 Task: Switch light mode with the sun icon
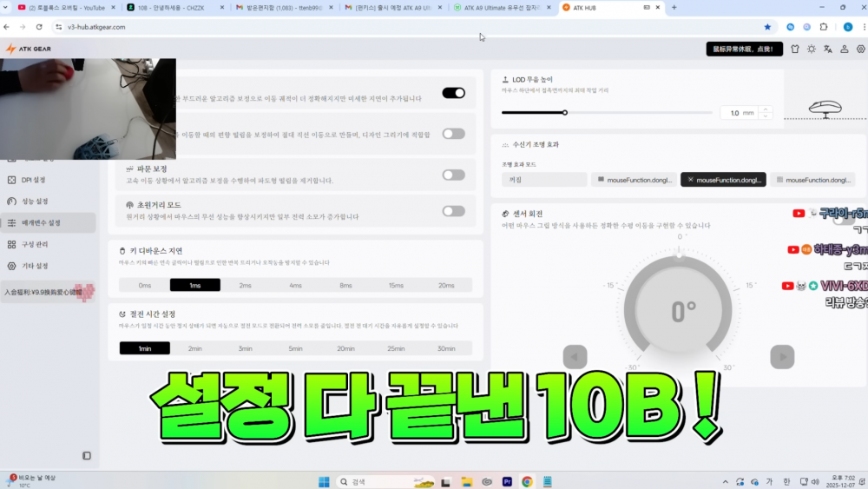[811, 50]
